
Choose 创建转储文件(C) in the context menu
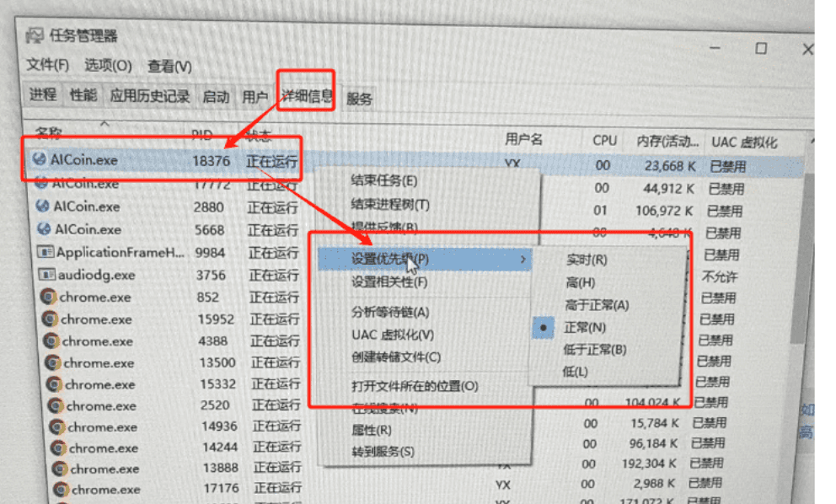point(396,357)
